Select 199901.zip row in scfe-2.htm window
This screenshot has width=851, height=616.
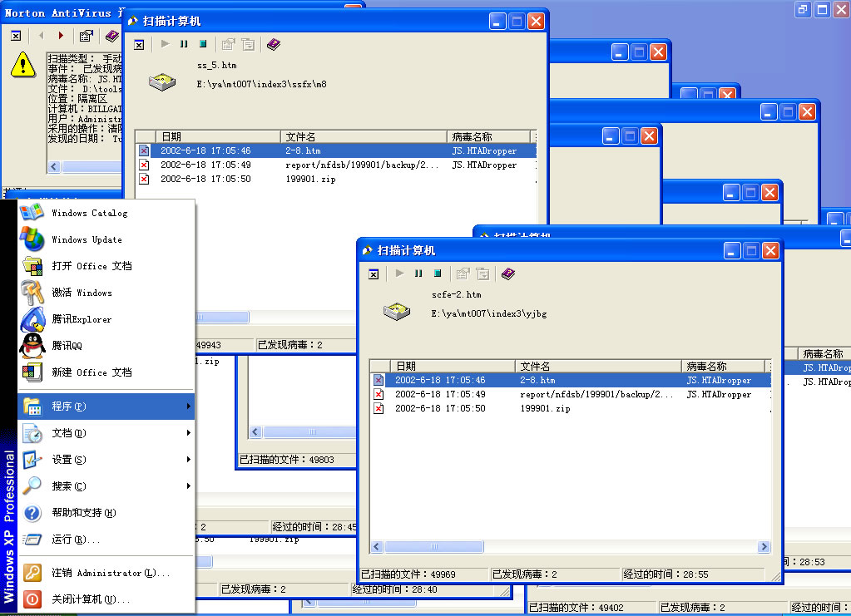point(545,409)
